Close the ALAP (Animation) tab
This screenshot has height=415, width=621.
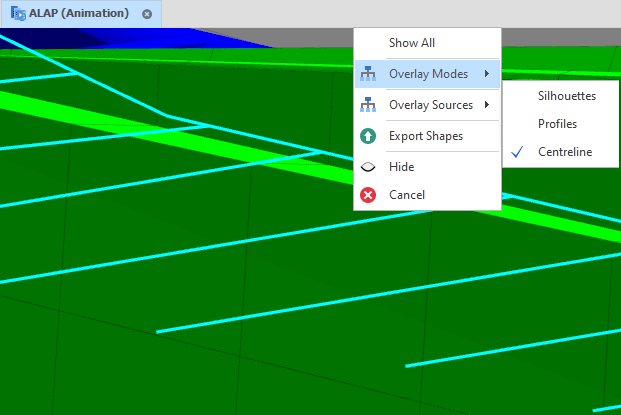[147, 14]
